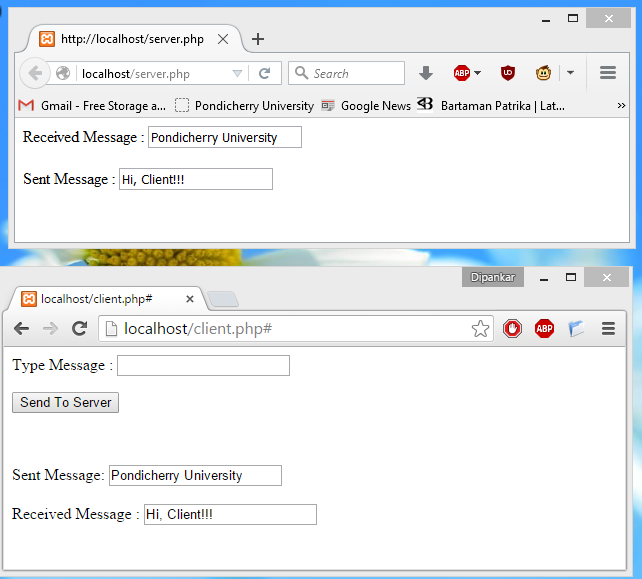
Task: Click client Sent Message field
Action: click(195, 475)
